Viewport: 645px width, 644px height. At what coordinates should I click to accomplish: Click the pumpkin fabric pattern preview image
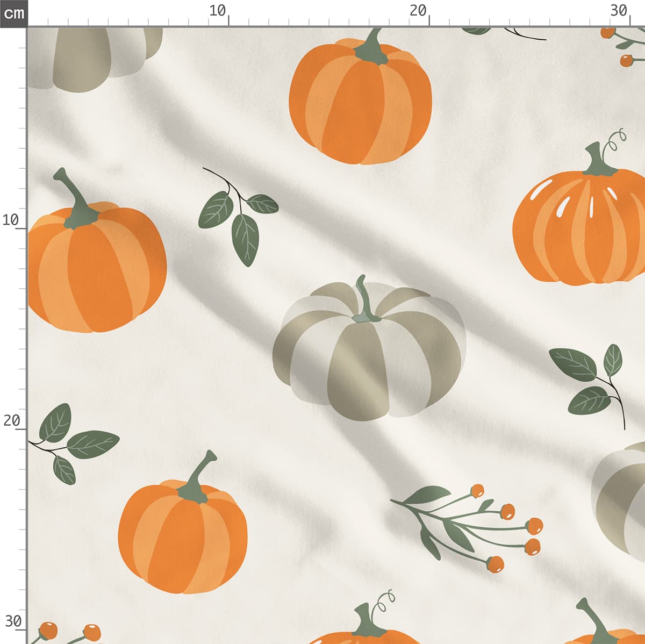336,335
